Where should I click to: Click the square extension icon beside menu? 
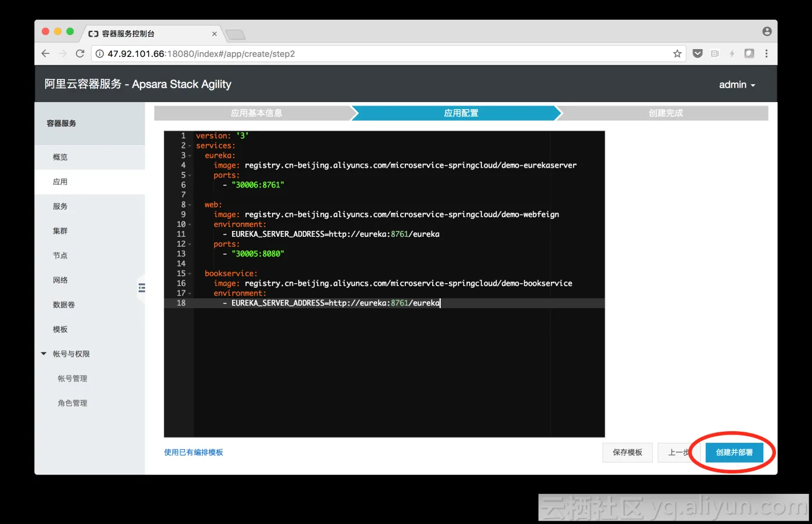point(749,53)
